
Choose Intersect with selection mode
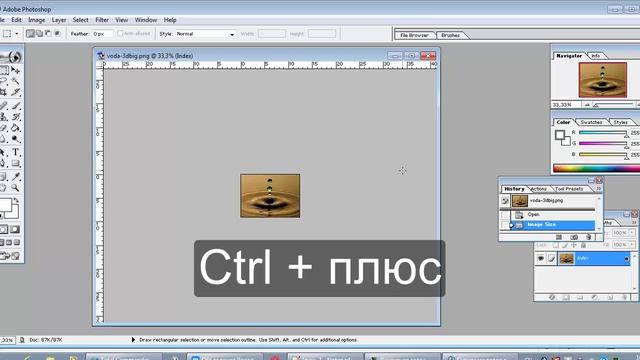click(57, 33)
